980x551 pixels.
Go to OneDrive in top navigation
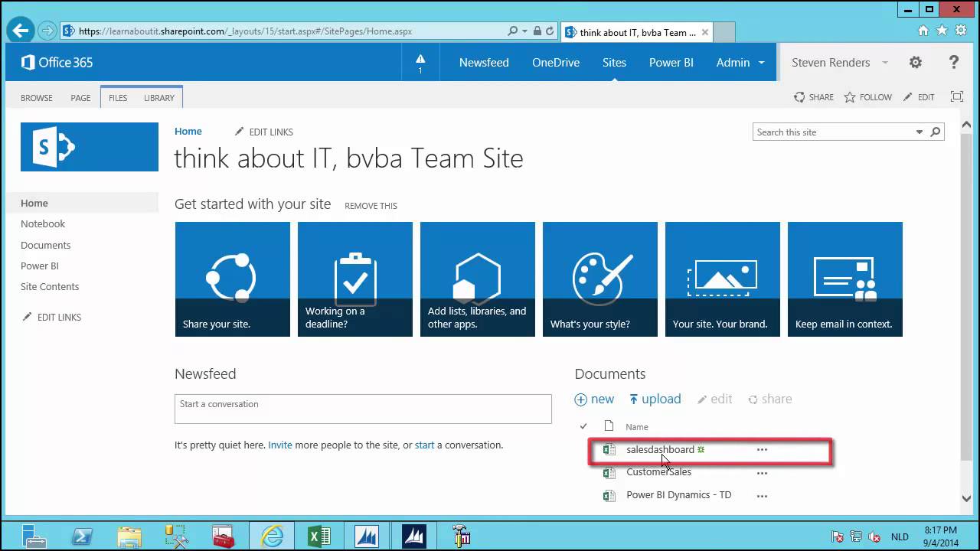[556, 63]
